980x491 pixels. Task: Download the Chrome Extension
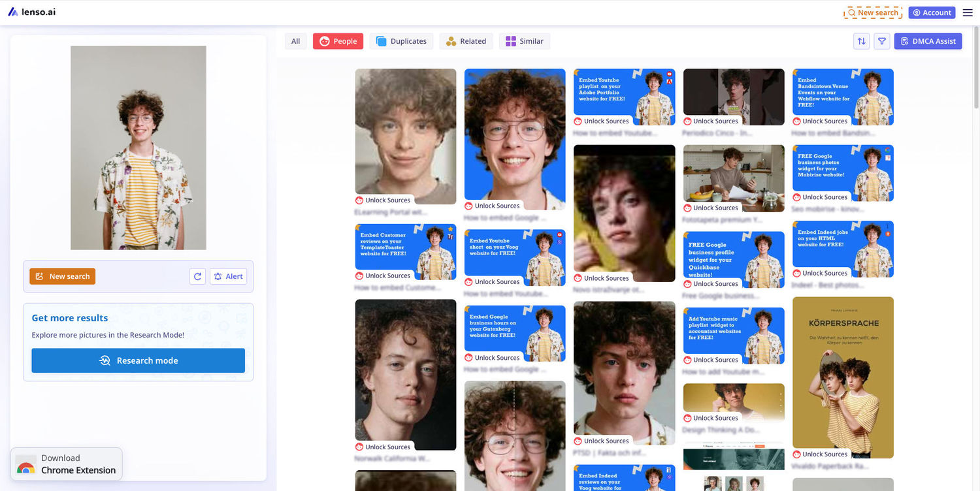pyautogui.click(x=67, y=464)
